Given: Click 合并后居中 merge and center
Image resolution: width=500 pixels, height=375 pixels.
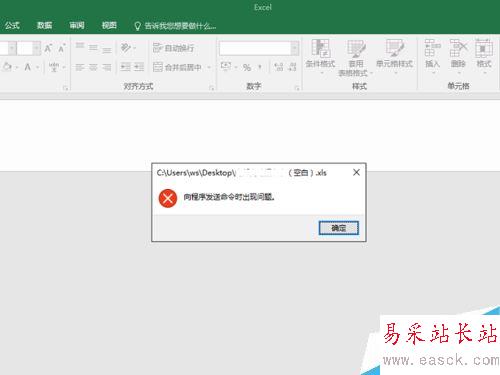Looking at the screenshot, I should [x=177, y=67].
